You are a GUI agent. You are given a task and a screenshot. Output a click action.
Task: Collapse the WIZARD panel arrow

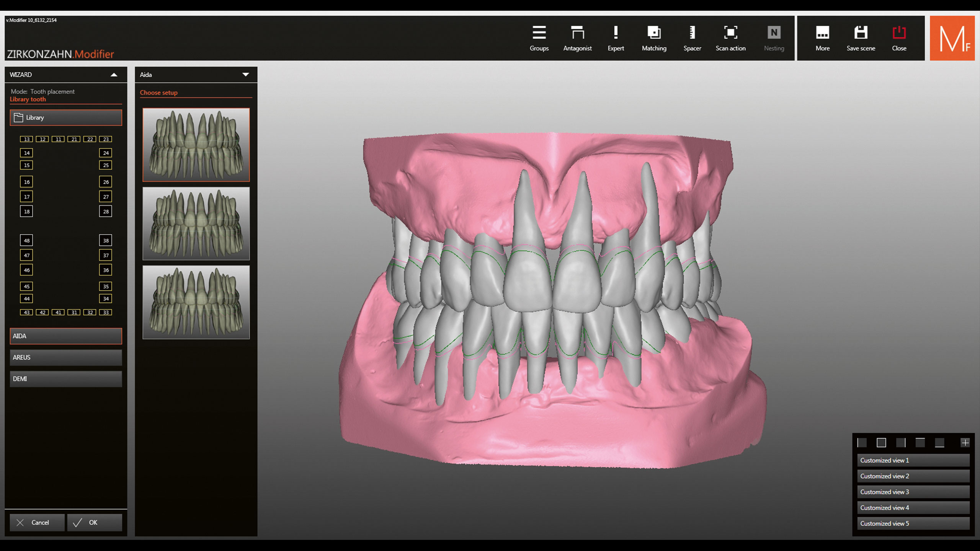[x=114, y=75]
